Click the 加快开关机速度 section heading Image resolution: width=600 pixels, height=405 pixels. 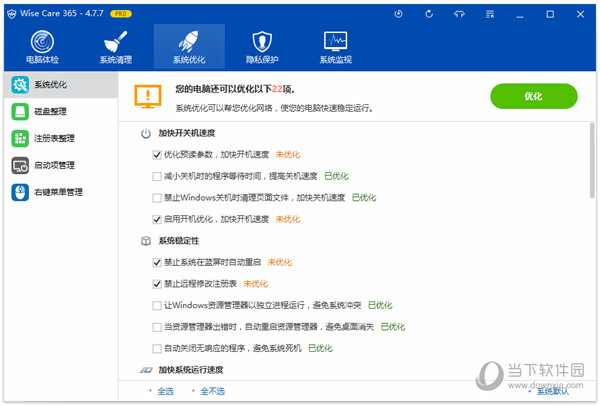(187, 133)
